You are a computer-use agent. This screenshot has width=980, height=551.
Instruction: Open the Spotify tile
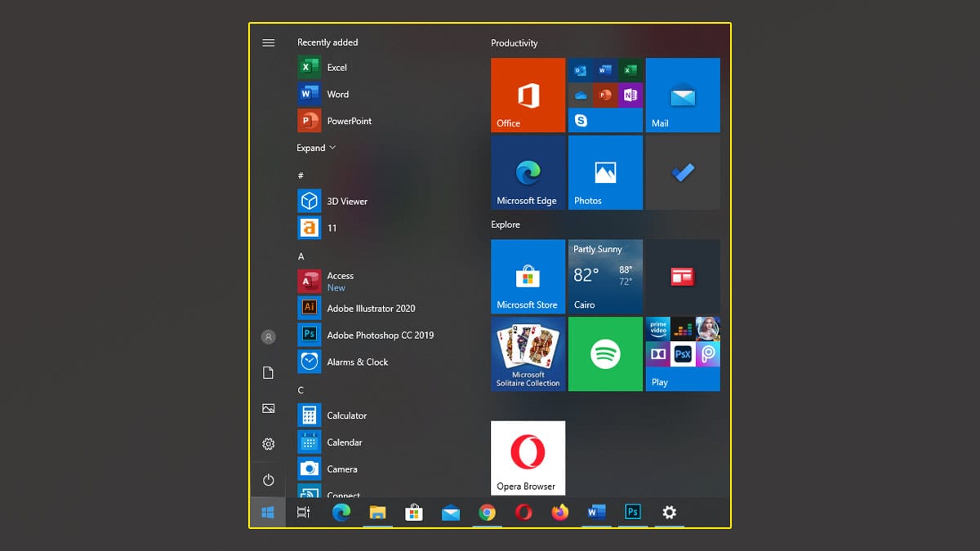(x=604, y=353)
